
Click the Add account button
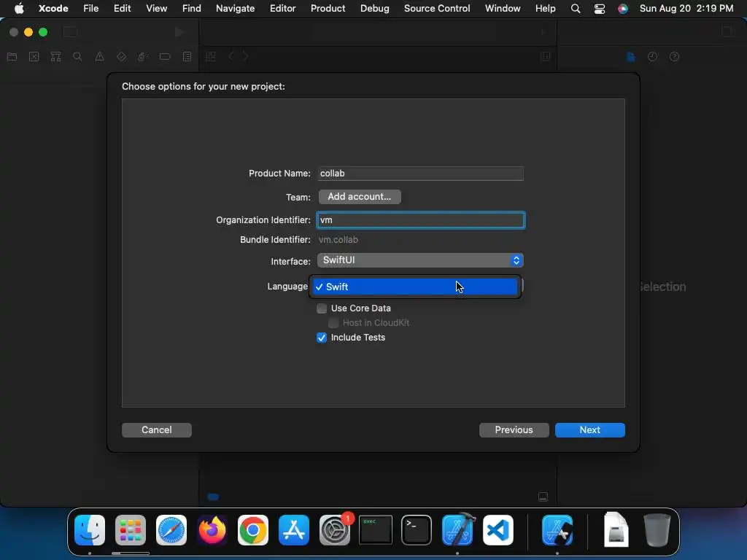point(360,197)
